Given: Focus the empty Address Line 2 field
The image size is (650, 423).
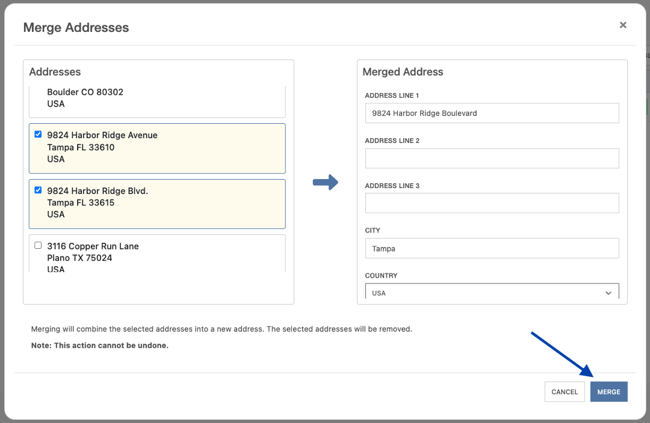Looking at the screenshot, I should tap(491, 158).
